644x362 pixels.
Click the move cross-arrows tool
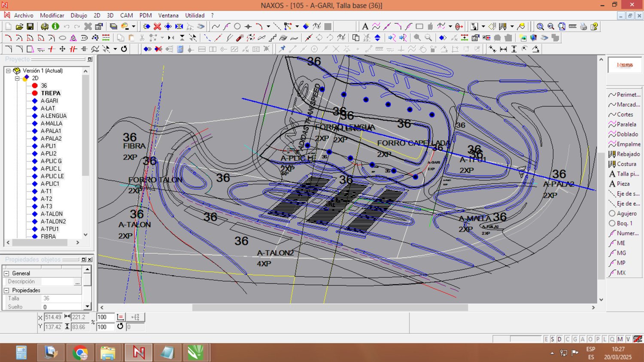[x=62, y=49]
